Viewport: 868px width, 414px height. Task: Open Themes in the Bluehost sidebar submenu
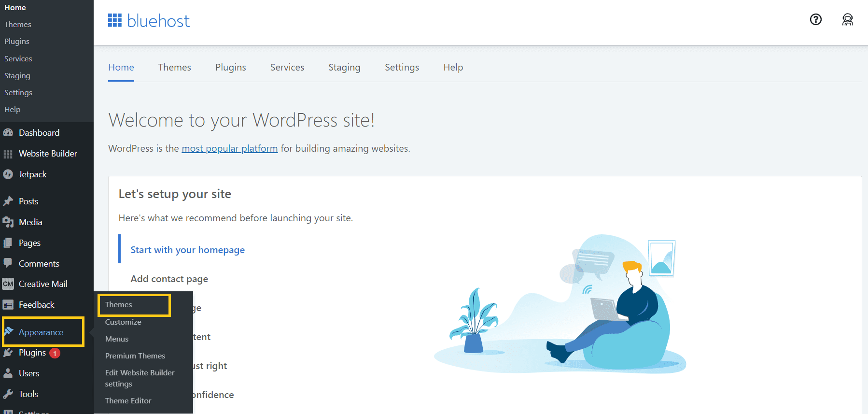tap(18, 24)
